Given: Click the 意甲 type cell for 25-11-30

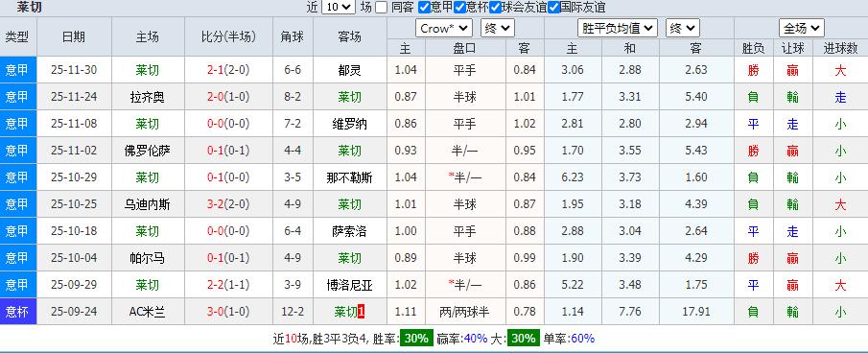Looking at the screenshot, I should 18,70.
